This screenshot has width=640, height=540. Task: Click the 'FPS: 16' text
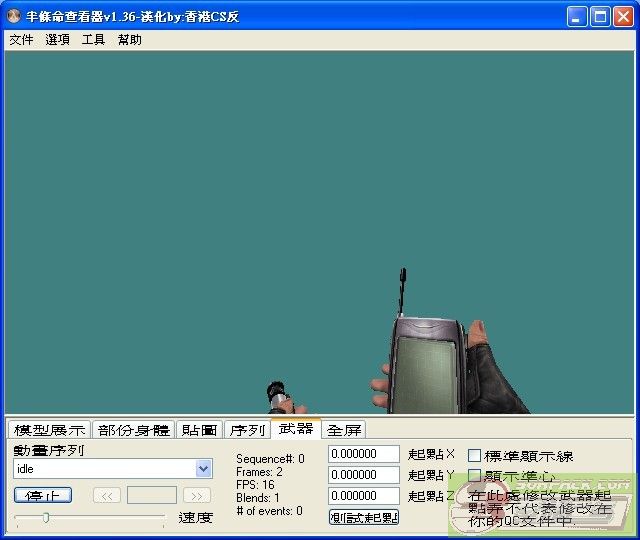click(x=256, y=485)
